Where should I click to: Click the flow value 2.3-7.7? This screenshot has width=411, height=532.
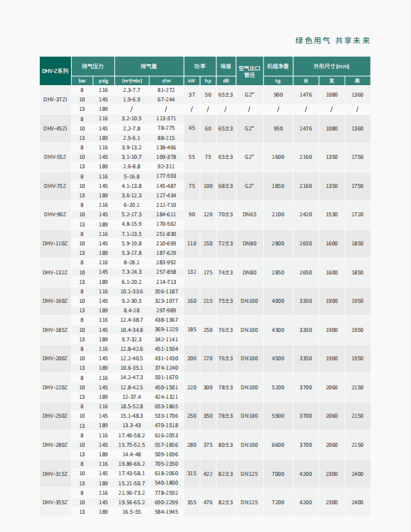[131, 90]
